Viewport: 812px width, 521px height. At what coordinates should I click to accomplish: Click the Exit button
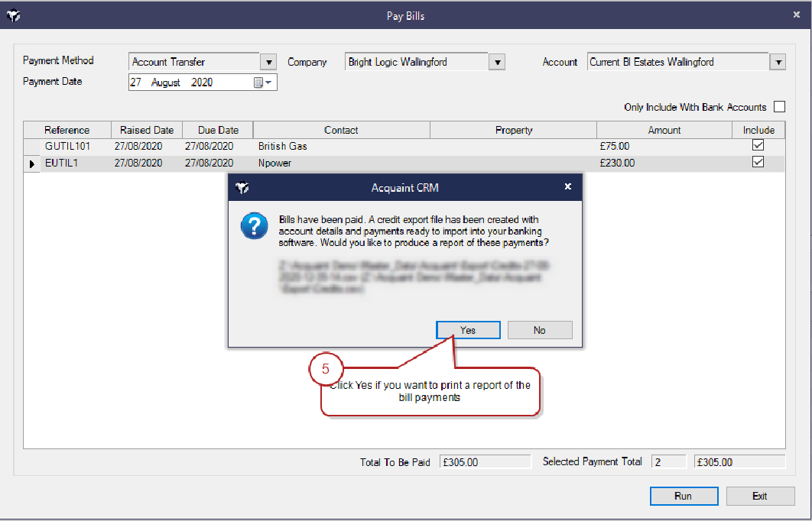758,496
